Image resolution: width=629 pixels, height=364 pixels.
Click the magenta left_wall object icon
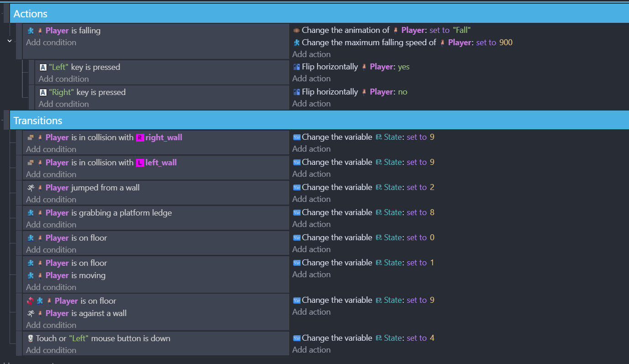pos(140,163)
